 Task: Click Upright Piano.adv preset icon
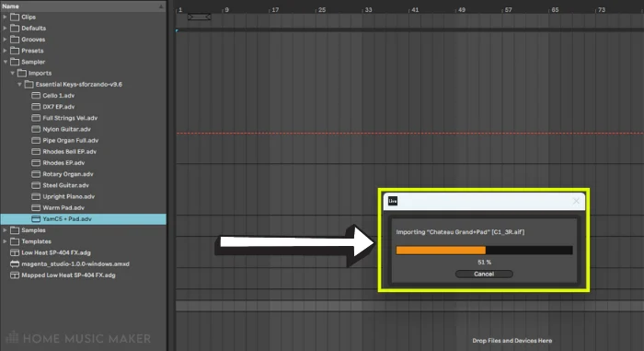click(x=36, y=197)
